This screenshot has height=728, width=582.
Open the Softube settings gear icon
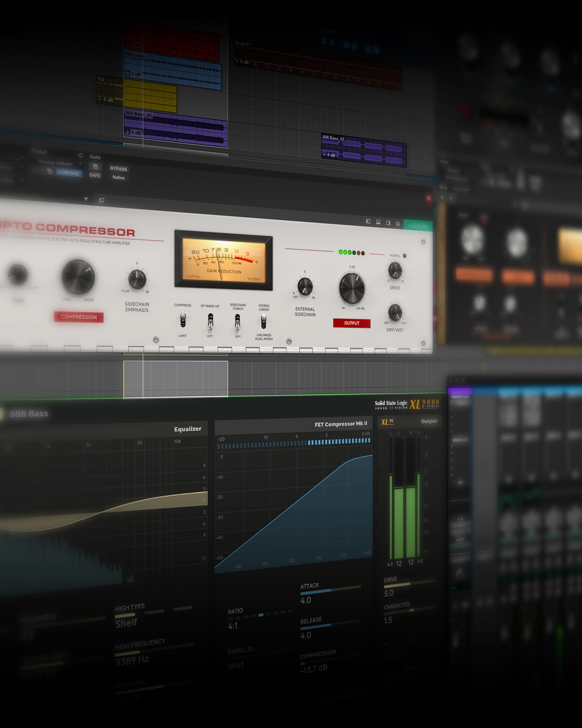(x=398, y=223)
